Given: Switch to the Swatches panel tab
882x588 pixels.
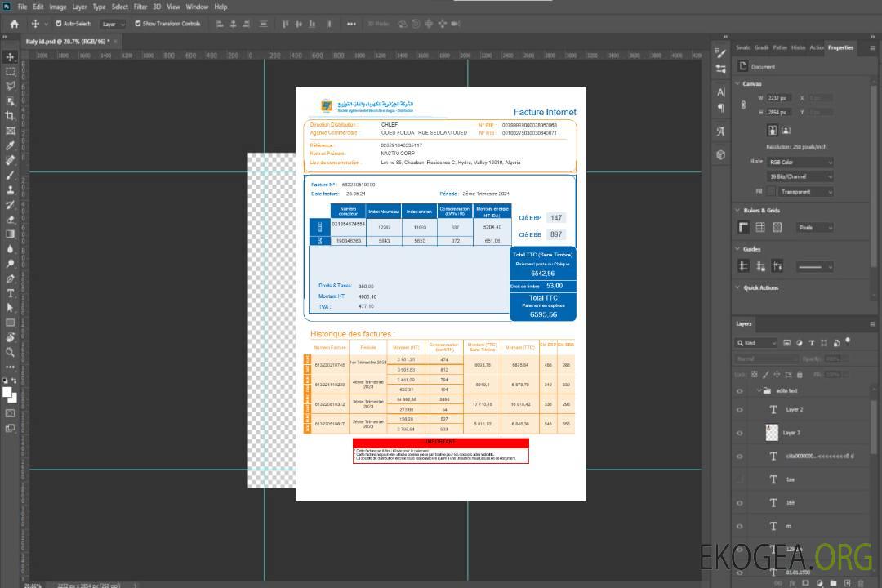Looking at the screenshot, I should [x=742, y=47].
